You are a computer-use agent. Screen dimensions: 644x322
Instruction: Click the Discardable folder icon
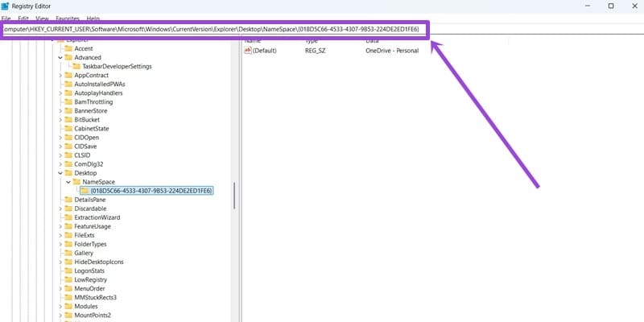point(68,208)
